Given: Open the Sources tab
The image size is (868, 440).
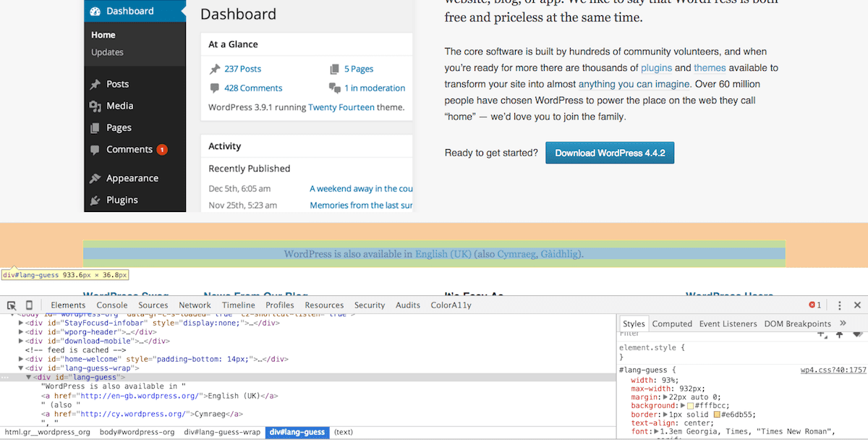Looking at the screenshot, I should pos(153,305).
